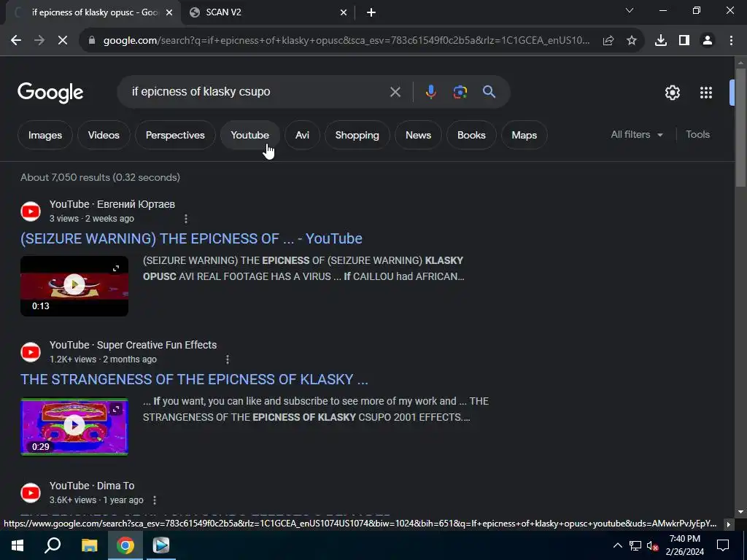Open Chrome downloads icon
The image size is (747, 560).
(x=661, y=41)
